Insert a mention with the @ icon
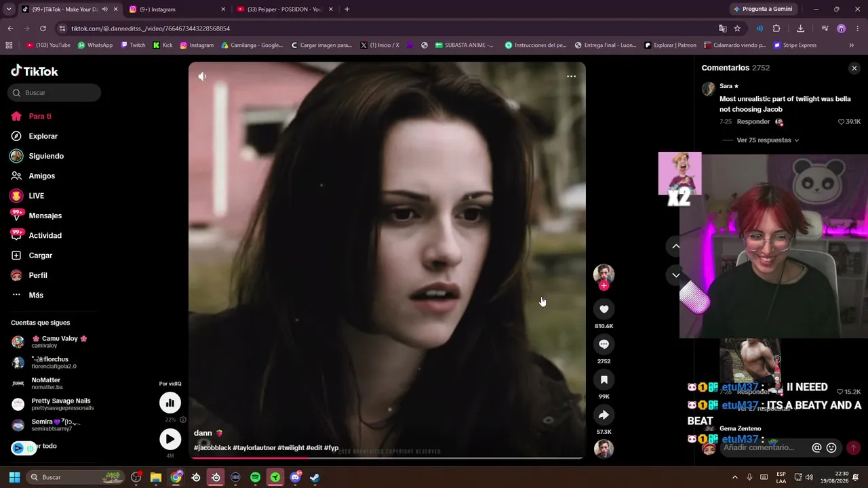Screen dimensions: 868x488 816,447
